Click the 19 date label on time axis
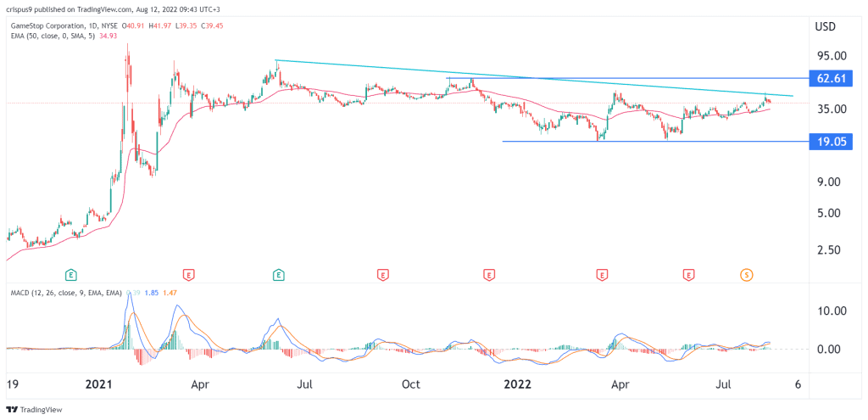Image resolution: width=868 pixels, height=420 pixels. (12, 384)
